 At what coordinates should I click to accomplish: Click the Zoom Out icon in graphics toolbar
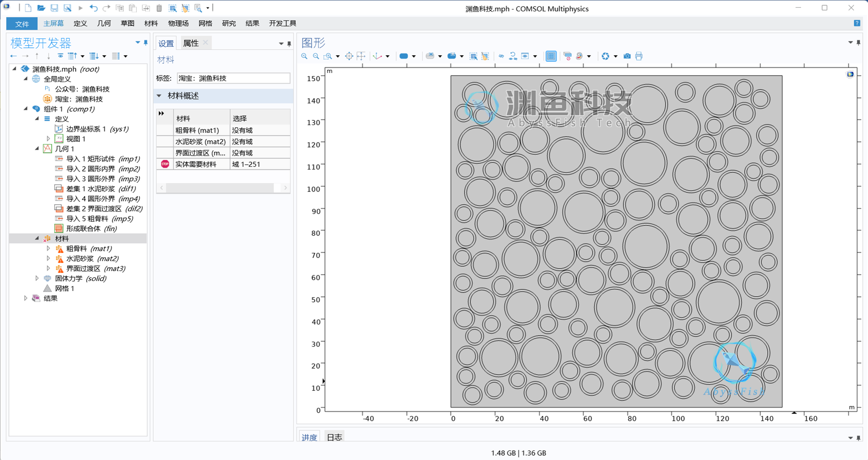pyautogui.click(x=316, y=56)
